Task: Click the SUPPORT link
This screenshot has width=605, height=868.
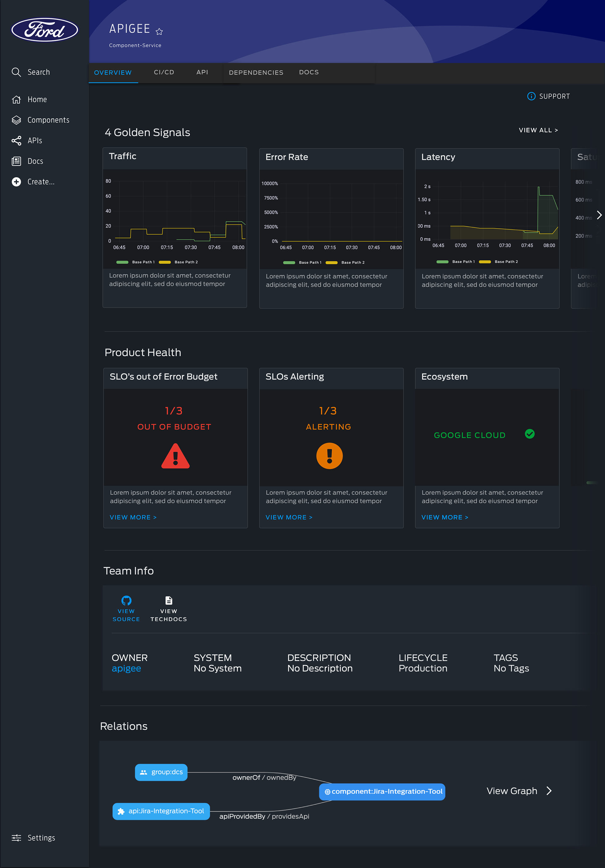Action: pos(554,96)
